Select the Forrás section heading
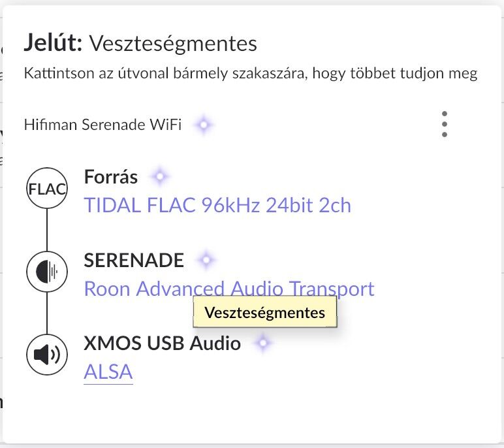The image size is (504, 448). [111, 177]
